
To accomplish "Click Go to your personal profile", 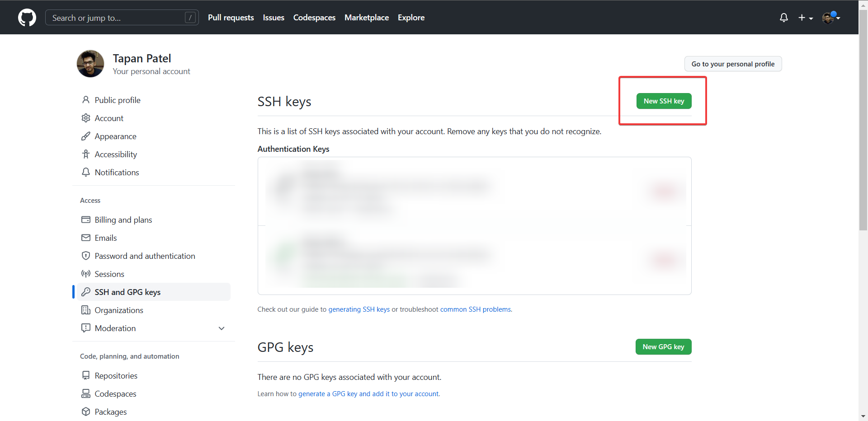I will pyautogui.click(x=733, y=64).
